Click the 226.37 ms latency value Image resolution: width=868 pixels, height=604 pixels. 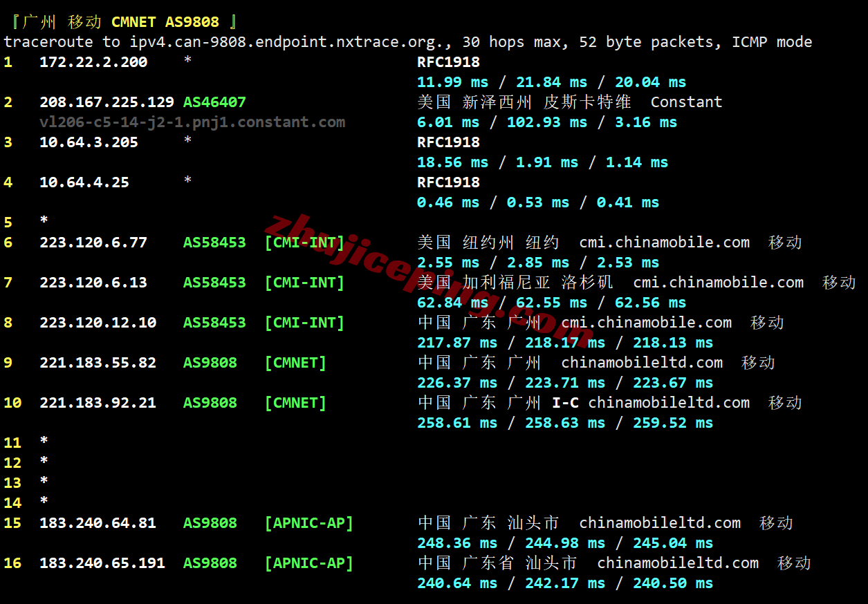pyautogui.click(x=457, y=383)
